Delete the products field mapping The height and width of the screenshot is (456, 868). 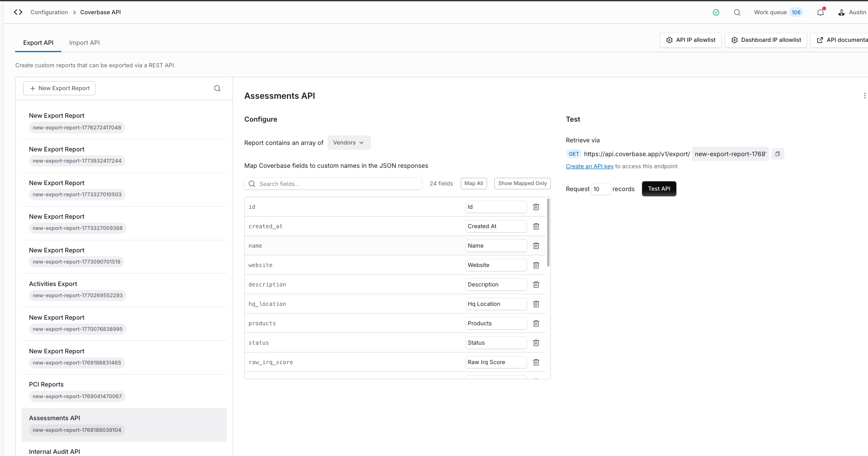[536, 324]
